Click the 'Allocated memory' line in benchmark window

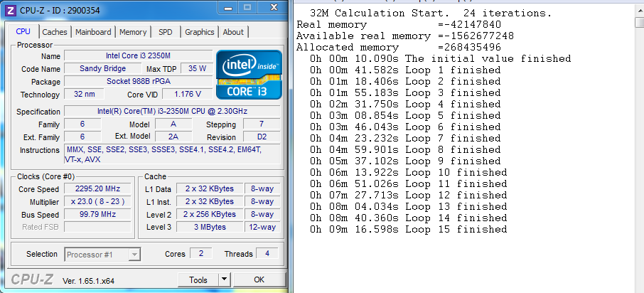click(x=399, y=47)
